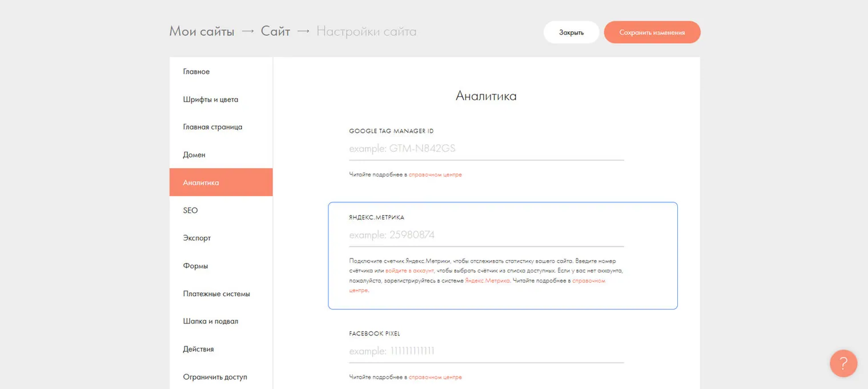Focus the Facebook Pixel input field
868x389 pixels.
pyautogui.click(x=487, y=351)
